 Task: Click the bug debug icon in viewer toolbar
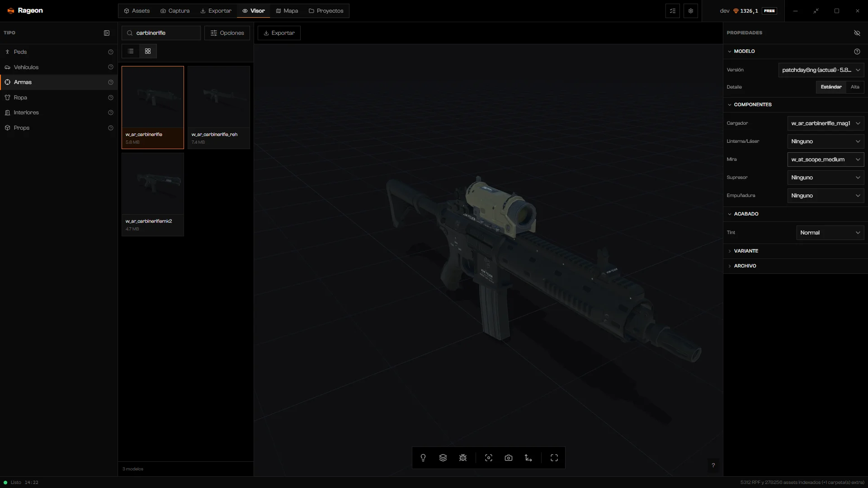463,458
